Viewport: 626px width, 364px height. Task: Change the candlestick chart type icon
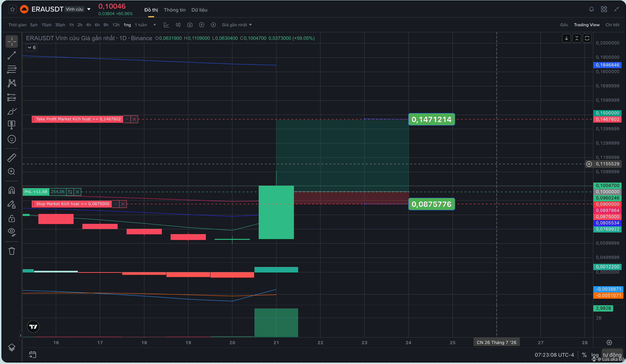(x=178, y=25)
